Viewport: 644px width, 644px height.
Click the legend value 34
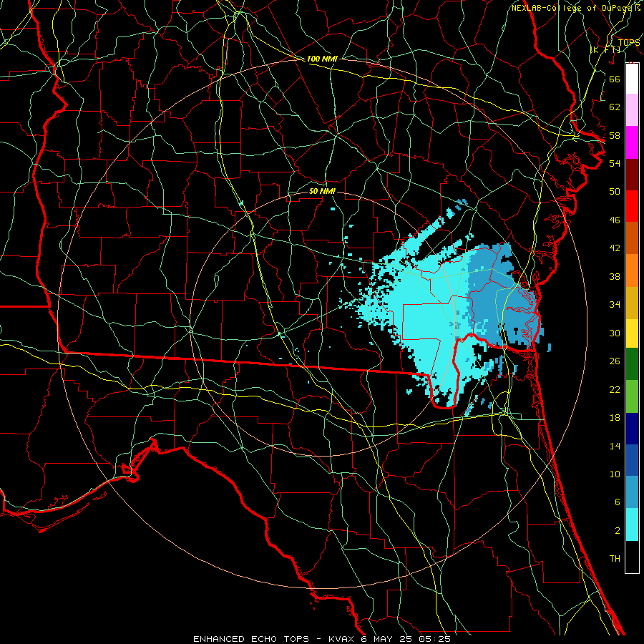tap(615, 305)
